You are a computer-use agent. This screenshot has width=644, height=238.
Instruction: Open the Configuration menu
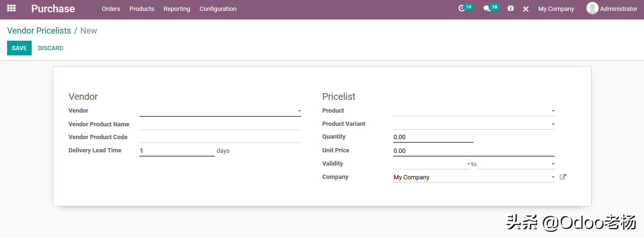click(218, 9)
